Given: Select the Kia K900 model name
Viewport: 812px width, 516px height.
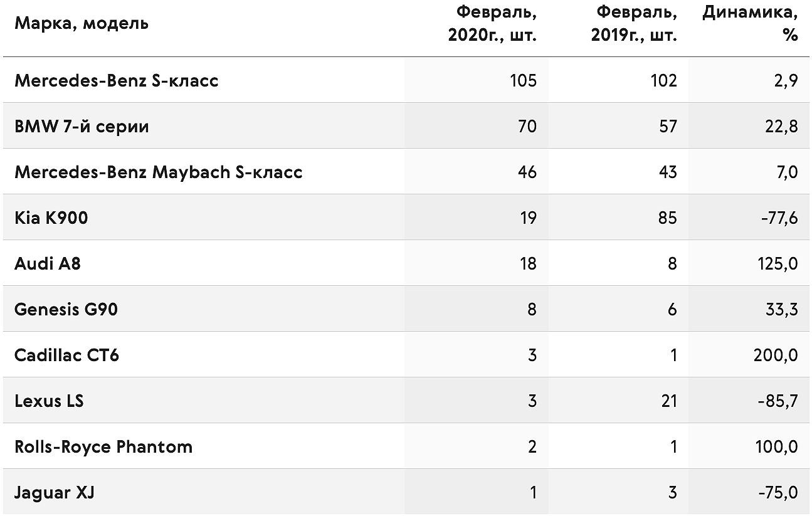Looking at the screenshot, I should pyautogui.click(x=51, y=218).
